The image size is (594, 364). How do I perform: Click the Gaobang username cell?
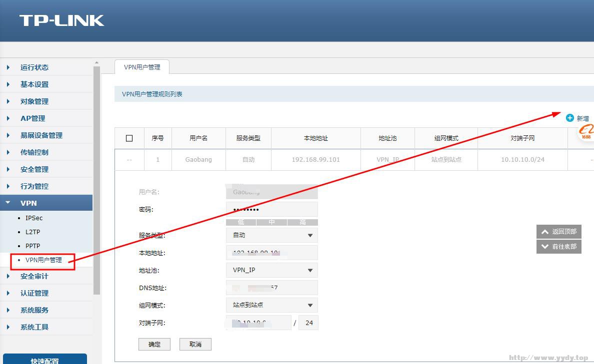tap(198, 160)
